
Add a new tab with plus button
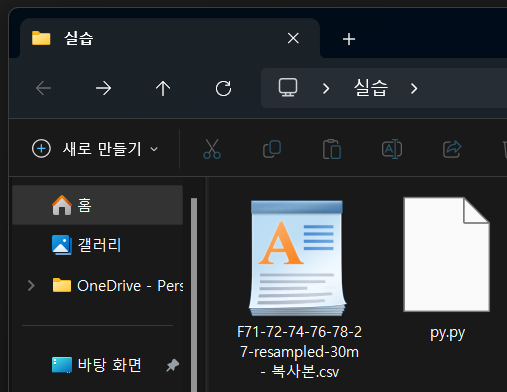(349, 39)
